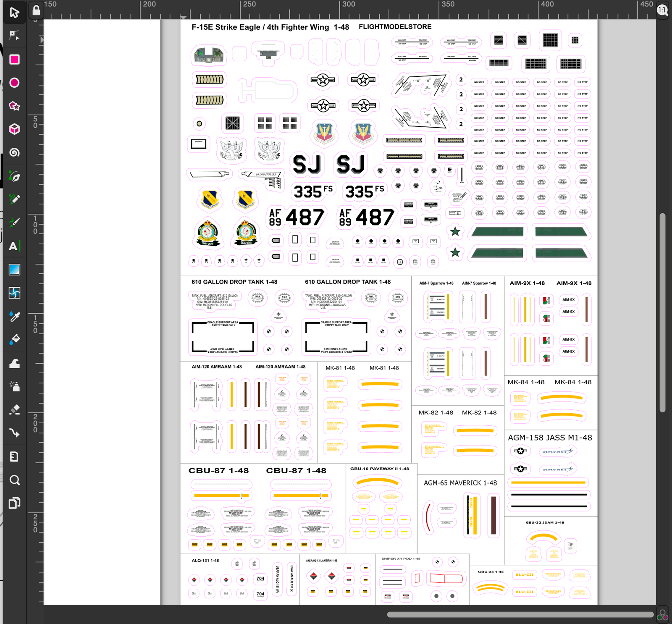Click the 'AGM-65 MAVERICK 1-48' heading
The height and width of the screenshot is (624, 672).
[460, 483]
